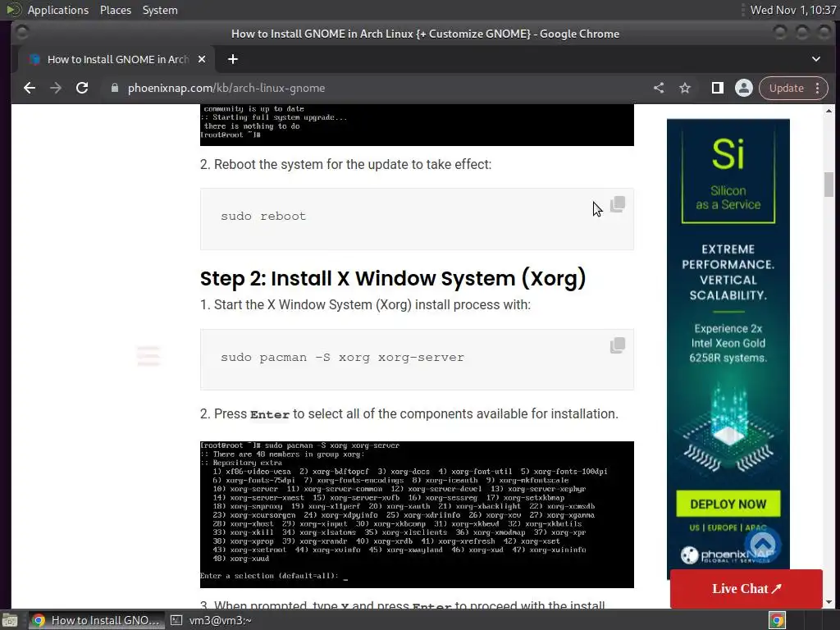Switch to Chrome taskbar entry
840x630 pixels.
(95, 620)
